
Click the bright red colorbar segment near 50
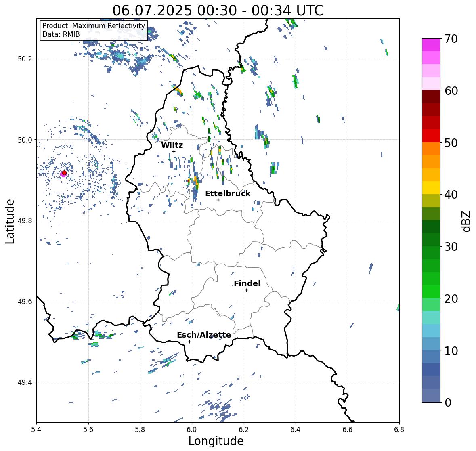point(431,136)
